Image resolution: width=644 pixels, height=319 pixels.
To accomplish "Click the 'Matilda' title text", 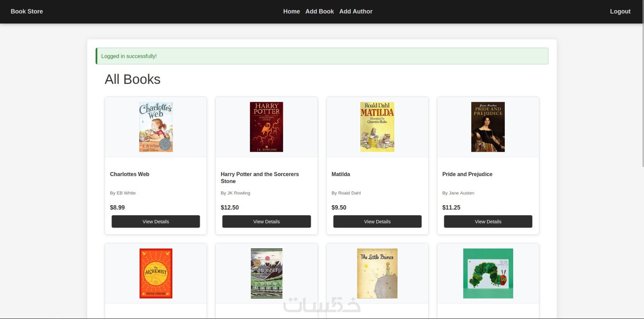I will [341, 174].
